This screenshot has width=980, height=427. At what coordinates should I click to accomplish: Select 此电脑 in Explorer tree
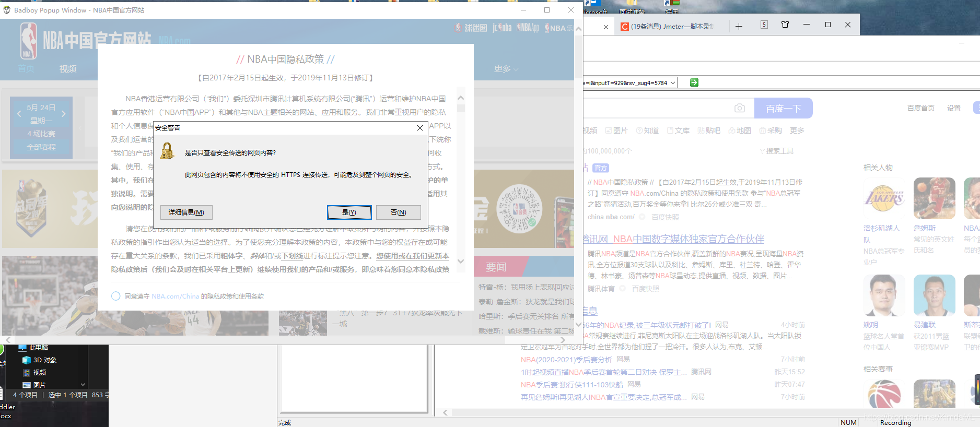click(x=34, y=348)
